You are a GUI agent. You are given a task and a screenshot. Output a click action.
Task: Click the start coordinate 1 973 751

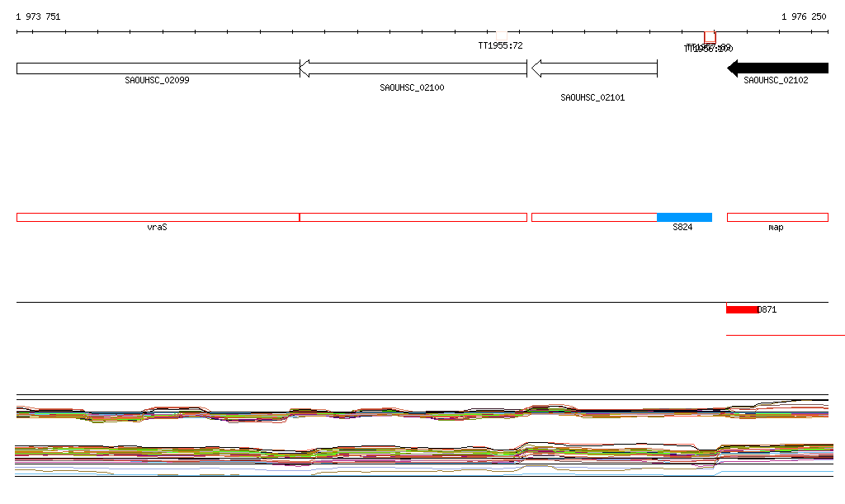click(x=38, y=16)
